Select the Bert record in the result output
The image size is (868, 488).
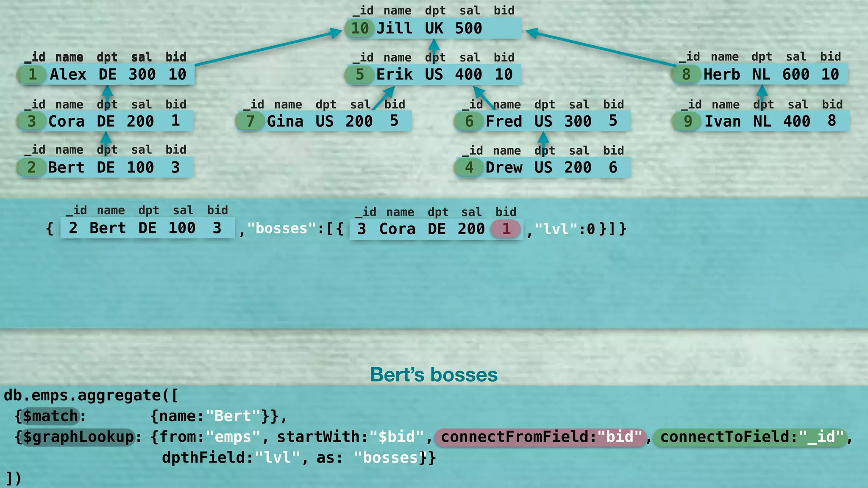point(147,228)
